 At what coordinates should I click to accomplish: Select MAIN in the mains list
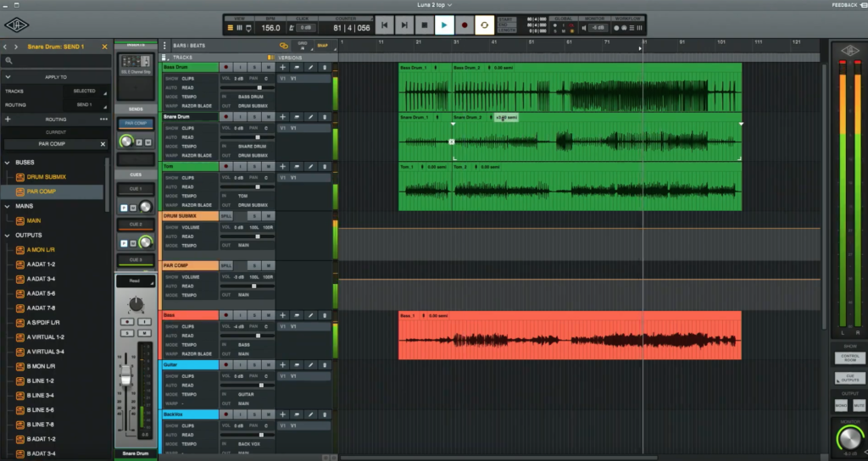point(34,221)
